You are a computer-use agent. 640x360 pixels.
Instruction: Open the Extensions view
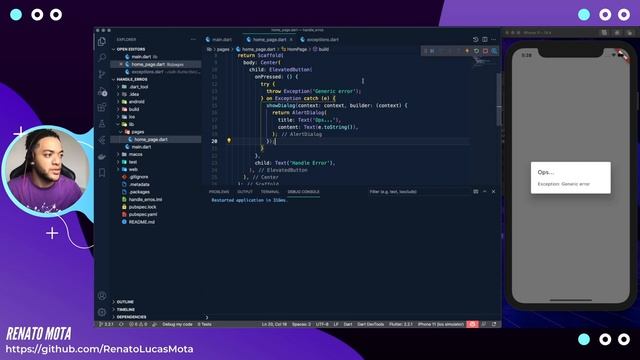102,107
